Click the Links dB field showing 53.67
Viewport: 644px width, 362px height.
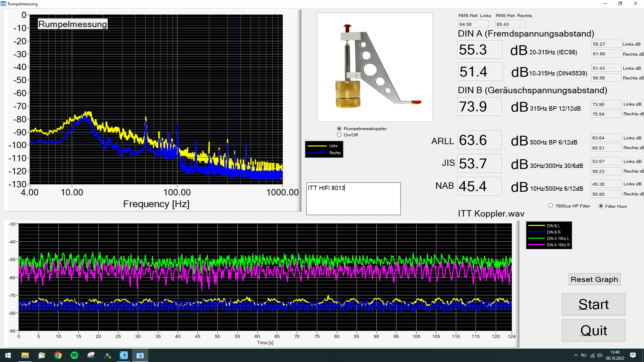606,161
